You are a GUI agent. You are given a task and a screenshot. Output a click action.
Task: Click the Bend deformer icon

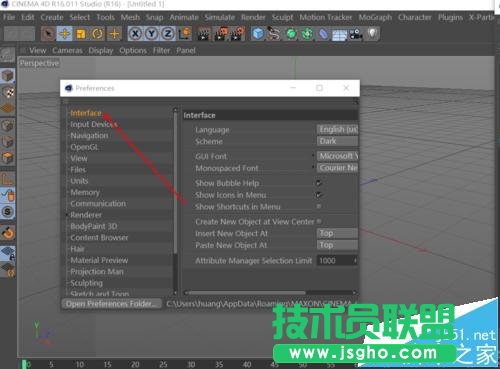pos(323,34)
